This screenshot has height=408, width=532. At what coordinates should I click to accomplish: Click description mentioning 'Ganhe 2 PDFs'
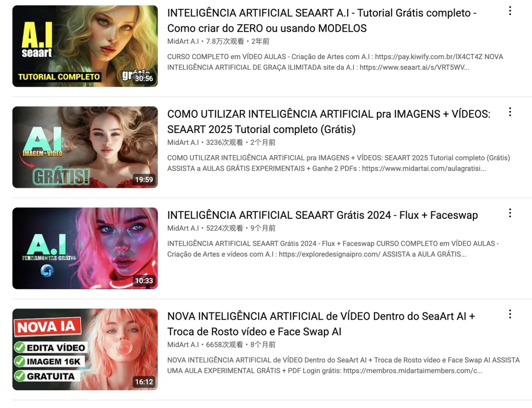[338, 163]
